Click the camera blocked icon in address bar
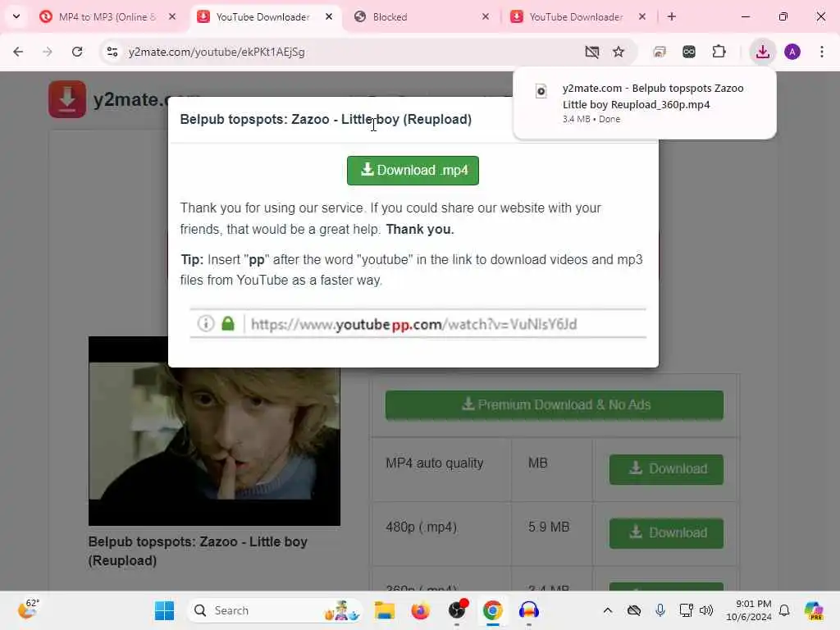 592,52
